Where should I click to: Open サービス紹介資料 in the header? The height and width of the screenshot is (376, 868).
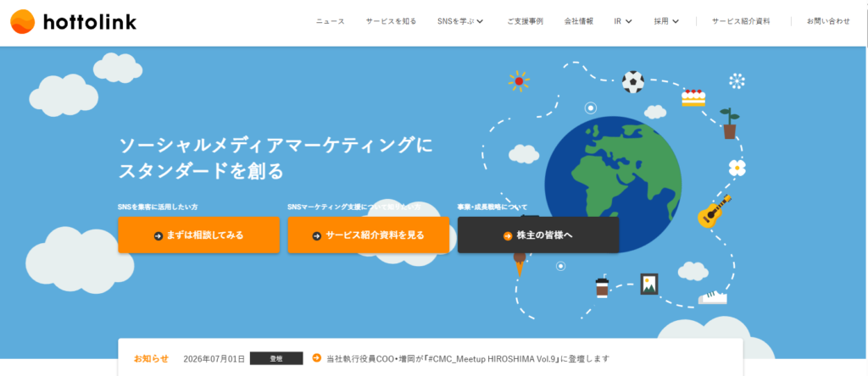coord(741,21)
